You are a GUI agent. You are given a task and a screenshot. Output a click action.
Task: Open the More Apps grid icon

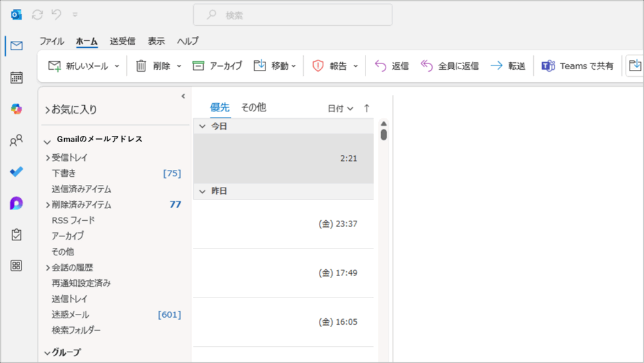[x=17, y=265]
